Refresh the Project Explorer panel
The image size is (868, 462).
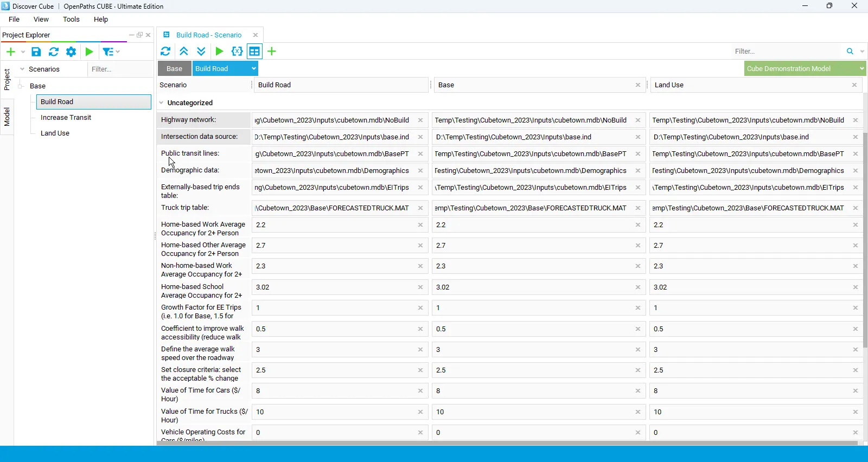tap(53, 52)
